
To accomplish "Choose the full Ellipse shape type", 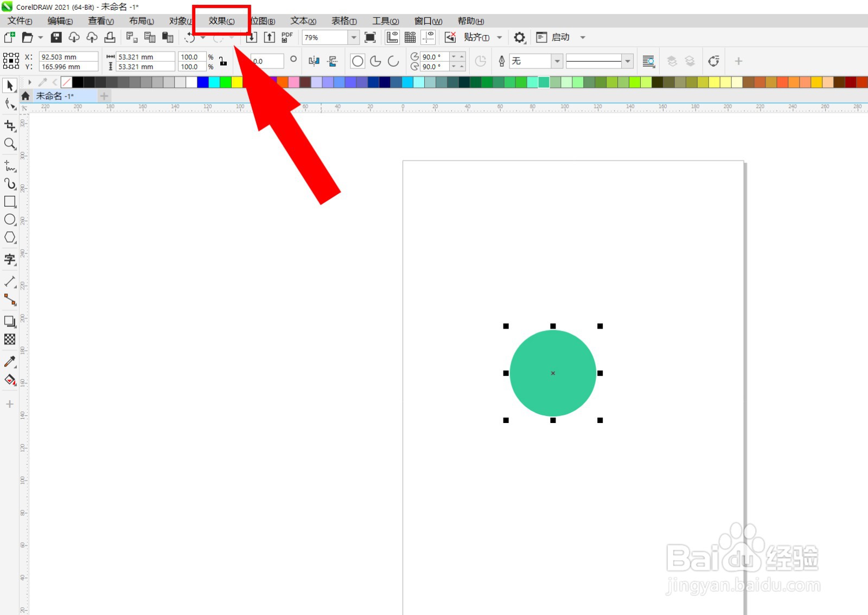I will coord(358,61).
